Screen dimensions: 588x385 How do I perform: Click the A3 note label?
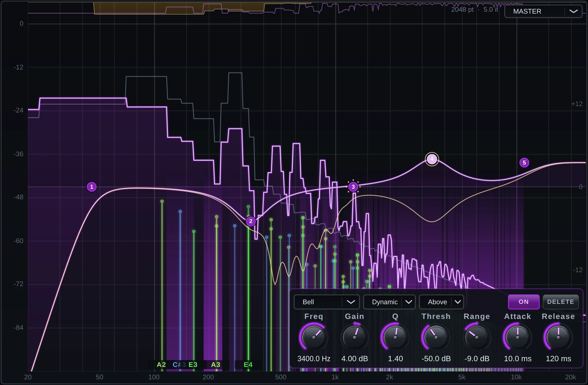pyautogui.click(x=215, y=365)
